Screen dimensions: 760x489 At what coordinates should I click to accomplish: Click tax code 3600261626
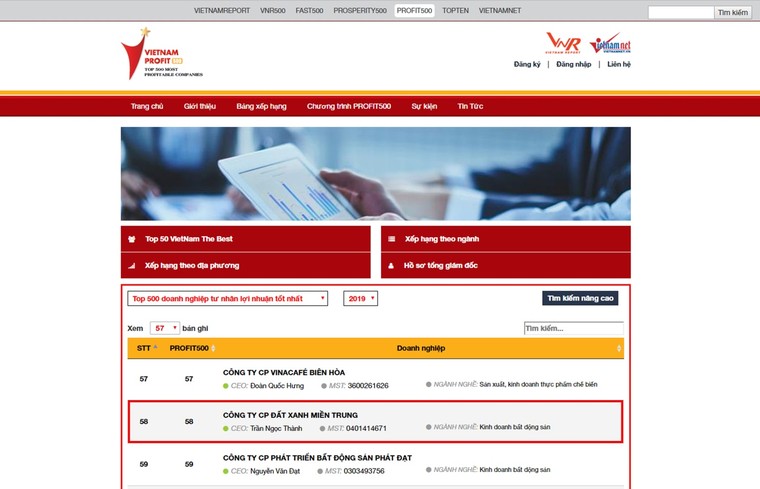point(368,386)
